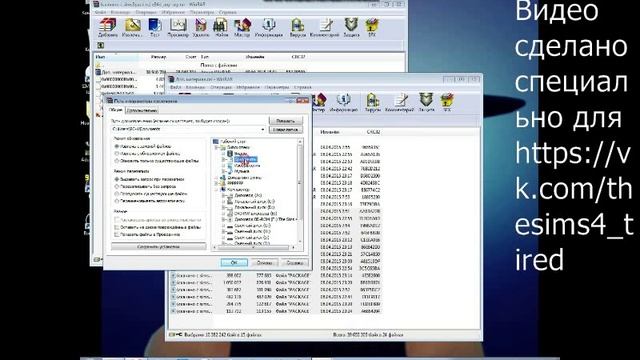Toggle expander next to Документы in folder tree
The width and height of the screenshot is (640, 360).
pos(223,160)
